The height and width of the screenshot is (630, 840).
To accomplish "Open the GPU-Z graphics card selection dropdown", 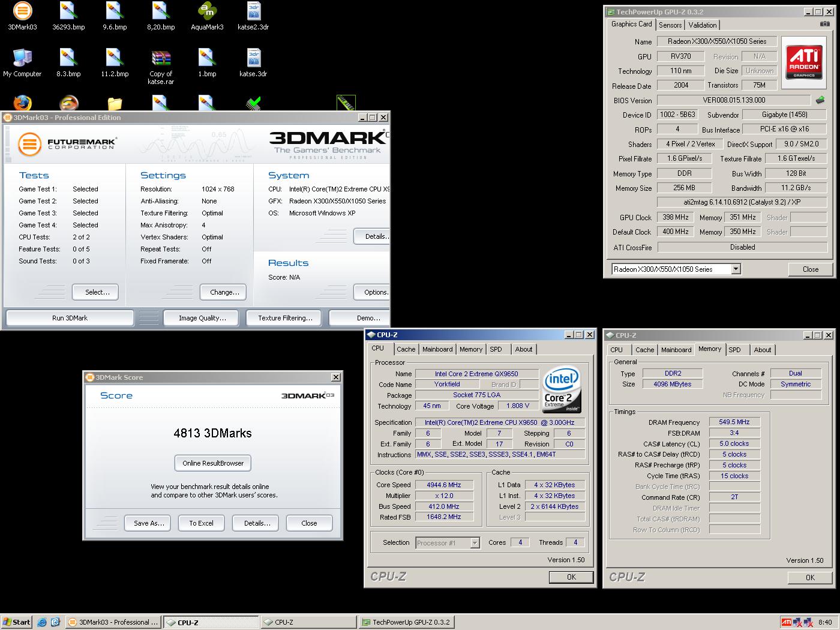I will click(x=736, y=269).
